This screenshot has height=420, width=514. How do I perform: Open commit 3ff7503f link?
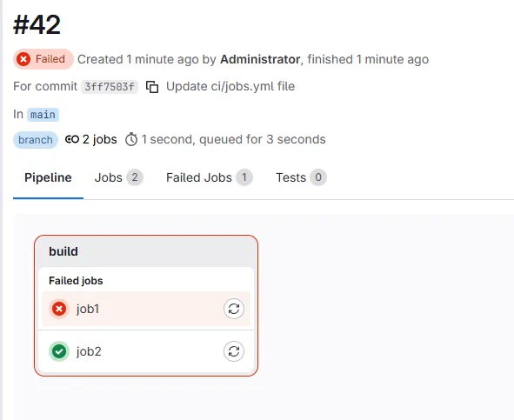(x=110, y=87)
